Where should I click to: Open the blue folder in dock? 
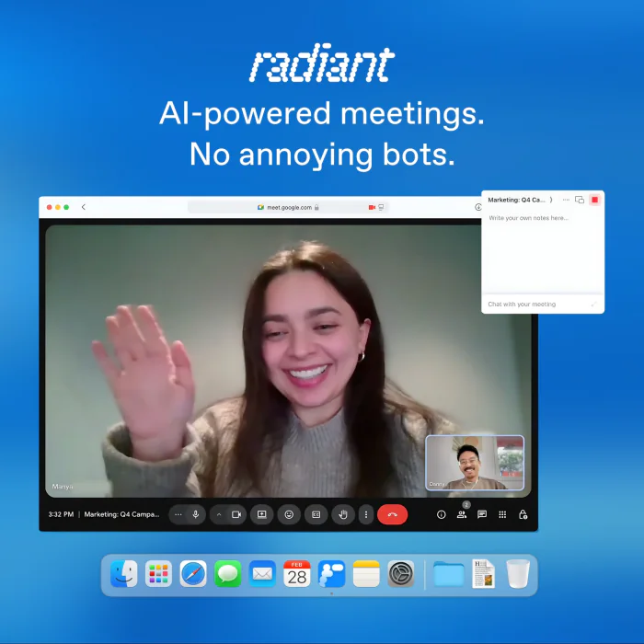pyautogui.click(x=449, y=574)
